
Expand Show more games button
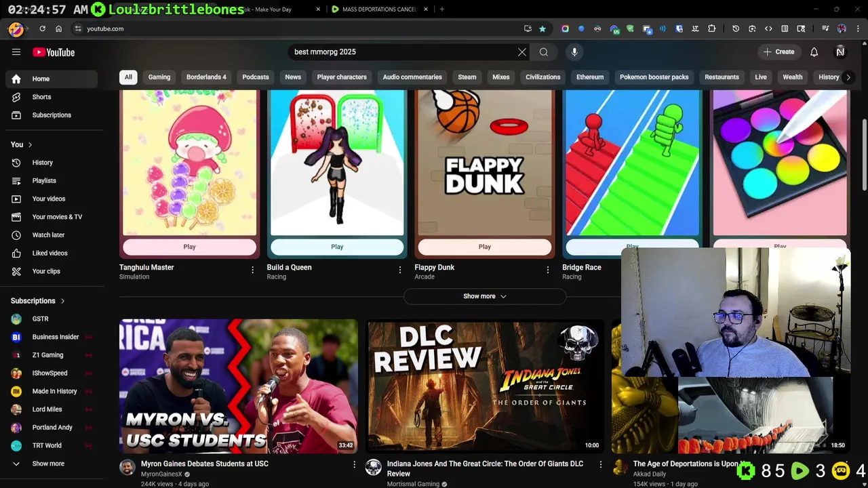[485, 296]
